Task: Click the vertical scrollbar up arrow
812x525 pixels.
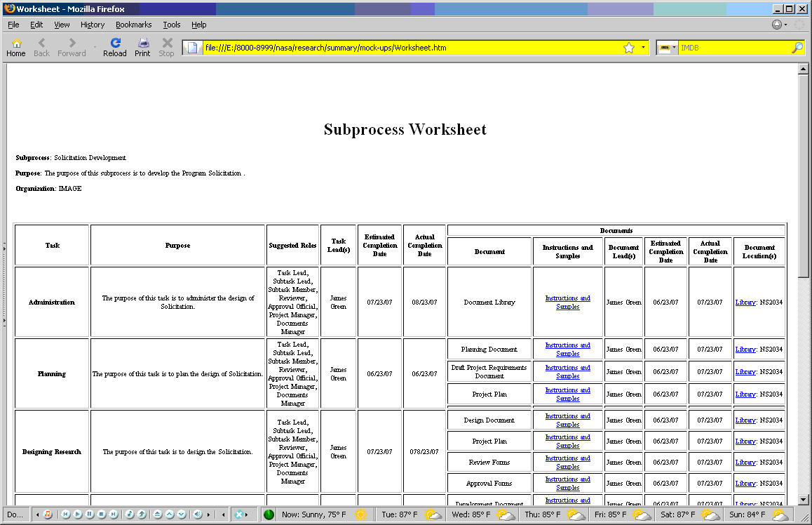Action: (803, 69)
